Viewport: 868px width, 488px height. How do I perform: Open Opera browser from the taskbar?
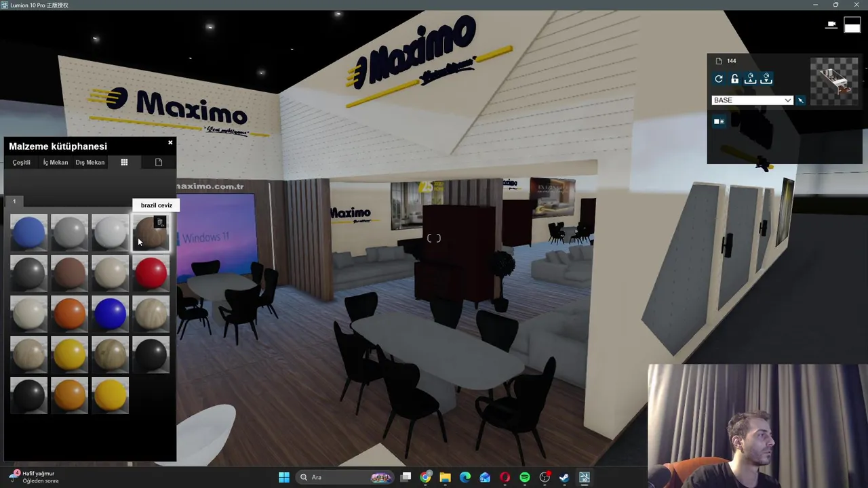point(505,477)
